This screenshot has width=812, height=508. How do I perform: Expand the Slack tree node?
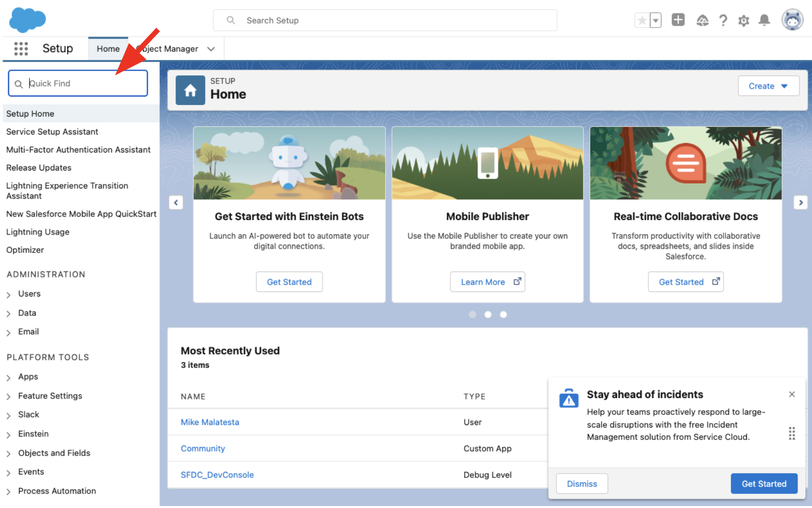8,415
